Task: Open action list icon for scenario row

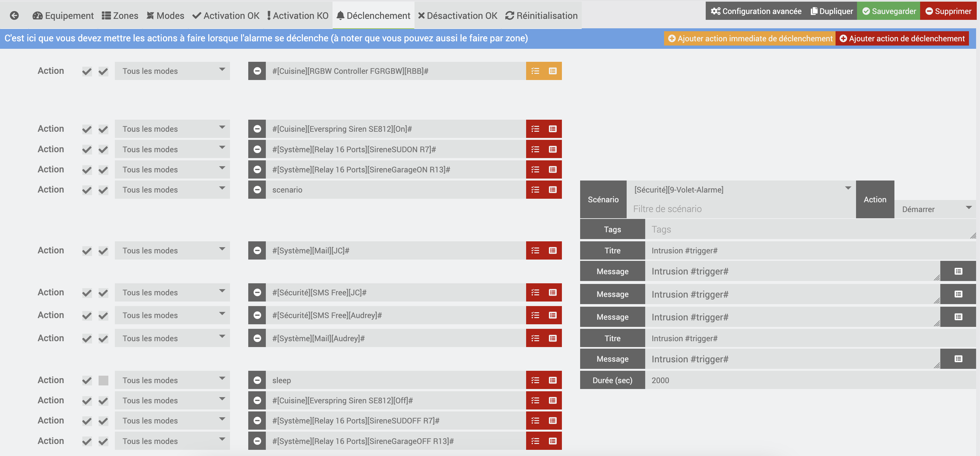Action: point(535,190)
